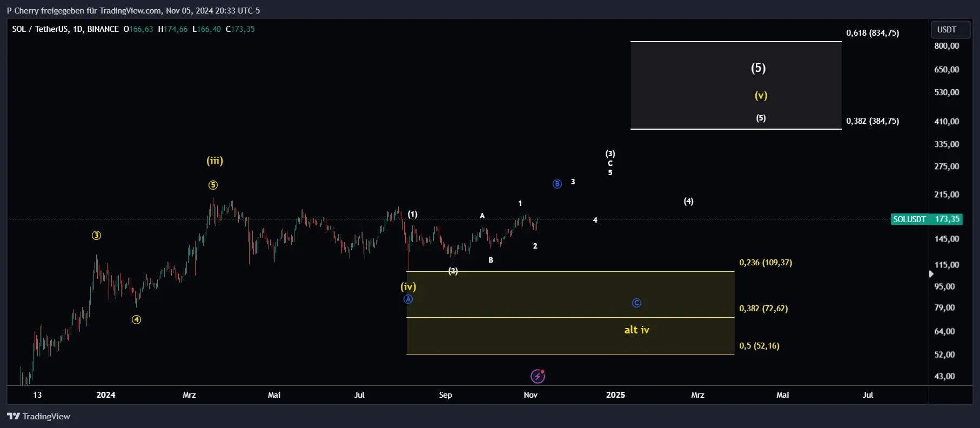Click the 'alt iv' label in yellow zone
Viewport: 980px width, 428px height.
pos(637,330)
